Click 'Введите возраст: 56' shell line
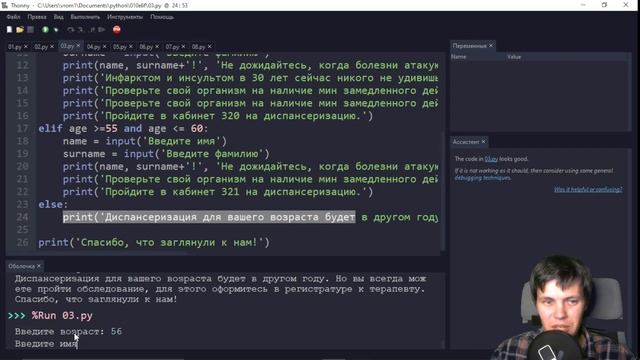Screen dimensions: 640x360 [68, 331]
